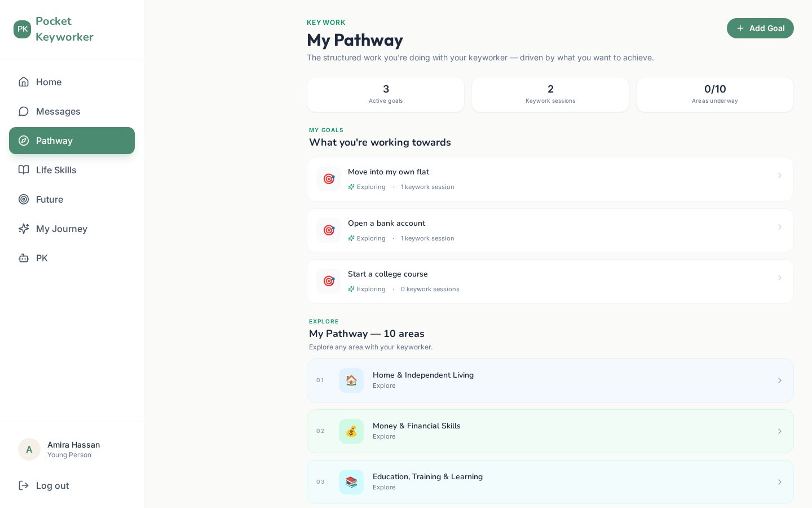Click Exploring sparkle icon under Move into my own flat
The width and height of the screenshot is (812, 508).
(x=351, y=187)
